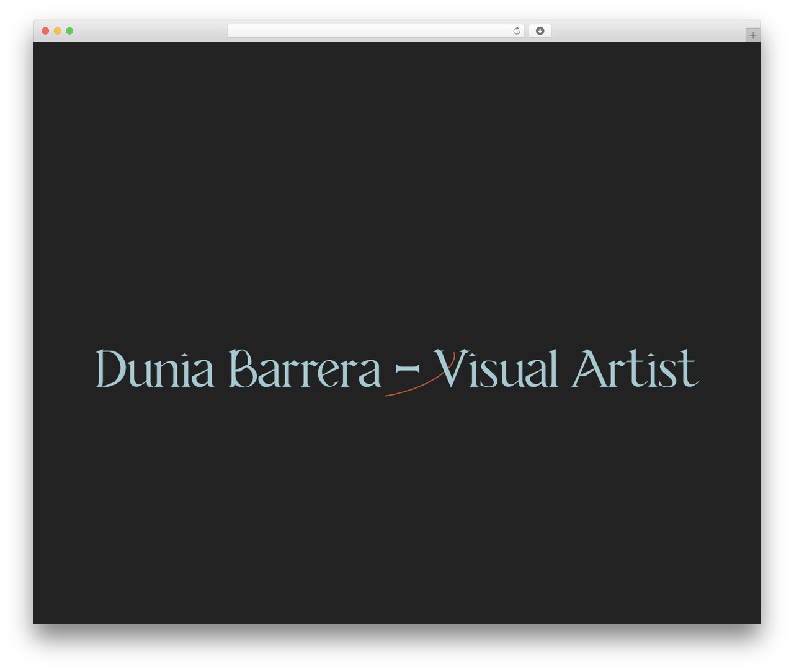Maximize the window with the green button
This screenshot has height=672, width=794.
tap(69, 31)
